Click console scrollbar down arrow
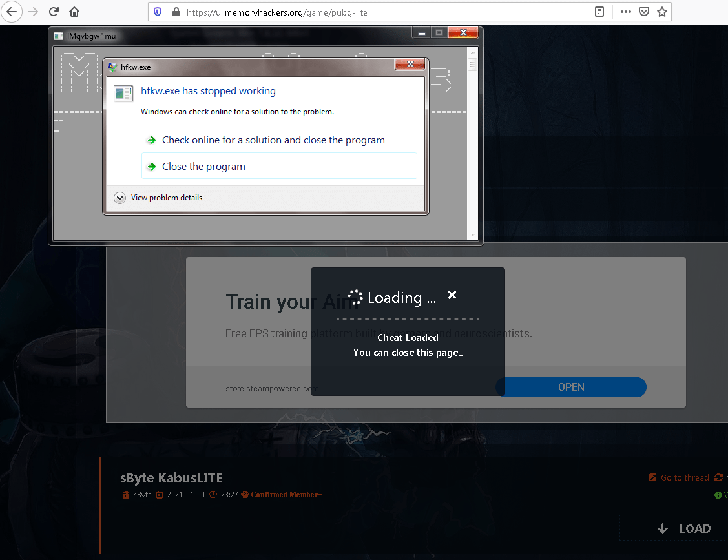Viewport: 728px width, 560px height. pyautogui.click(x=473, y=235)
